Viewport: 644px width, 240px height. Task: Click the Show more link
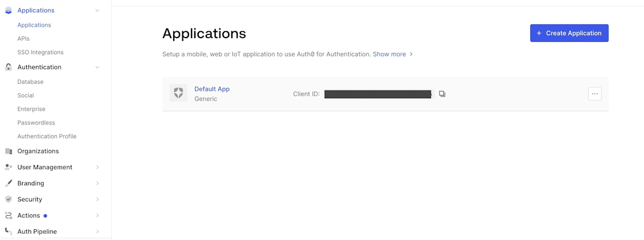coord(390,54)
